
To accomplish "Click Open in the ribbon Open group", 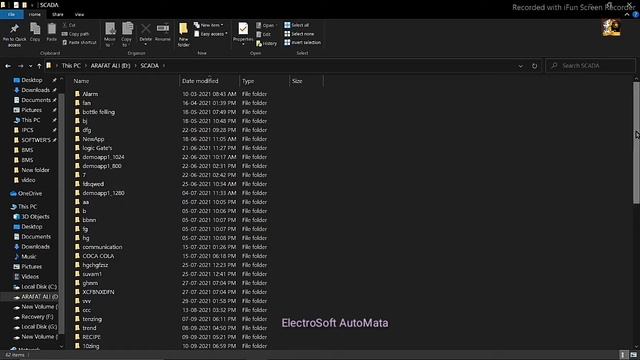I will [x=266, y=25].
